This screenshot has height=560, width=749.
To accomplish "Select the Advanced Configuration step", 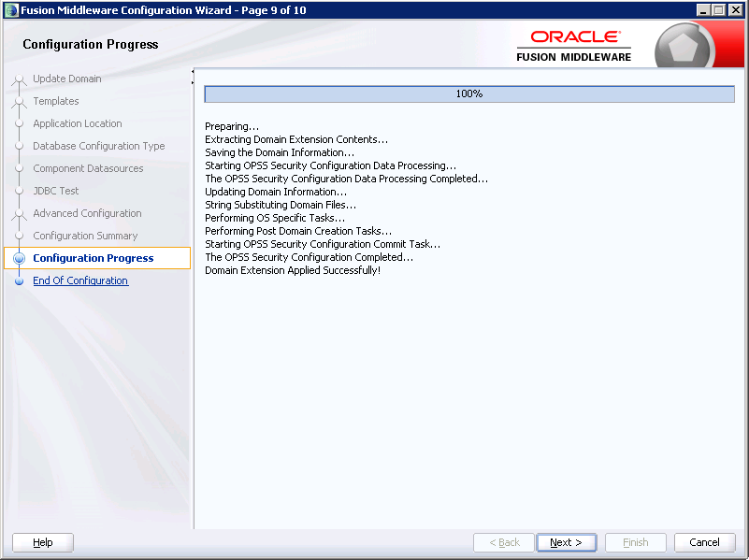I will pyautogui.click(x=87, y=213).
